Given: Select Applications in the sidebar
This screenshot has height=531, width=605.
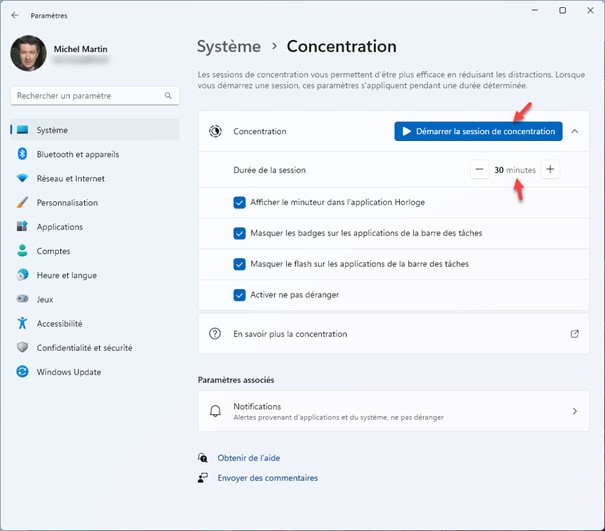Looking at the screenshot, I should tap(60, 227).
